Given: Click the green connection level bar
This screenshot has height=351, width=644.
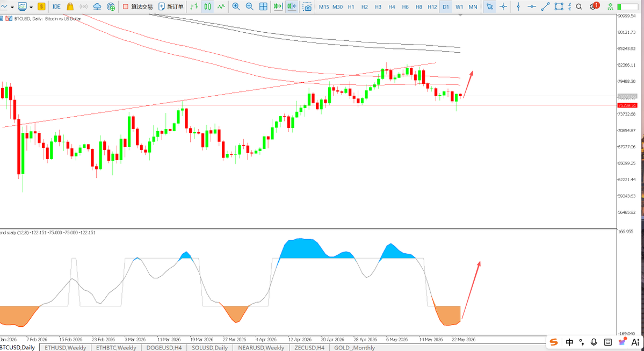Looking at the screenshot, I should click(x=627, y=7).
